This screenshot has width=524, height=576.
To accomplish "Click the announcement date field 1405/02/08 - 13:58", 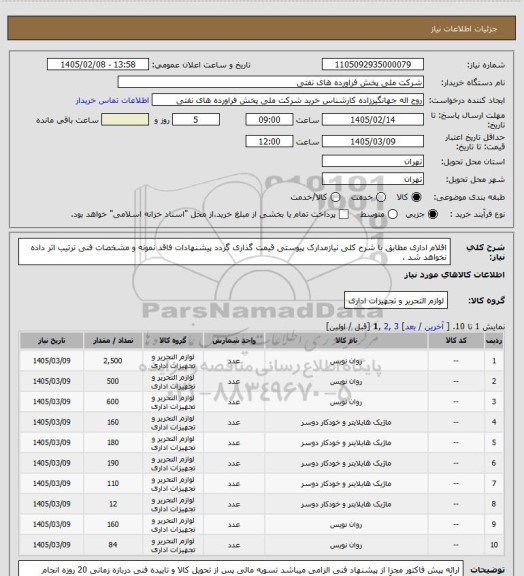I will [98, 64].
